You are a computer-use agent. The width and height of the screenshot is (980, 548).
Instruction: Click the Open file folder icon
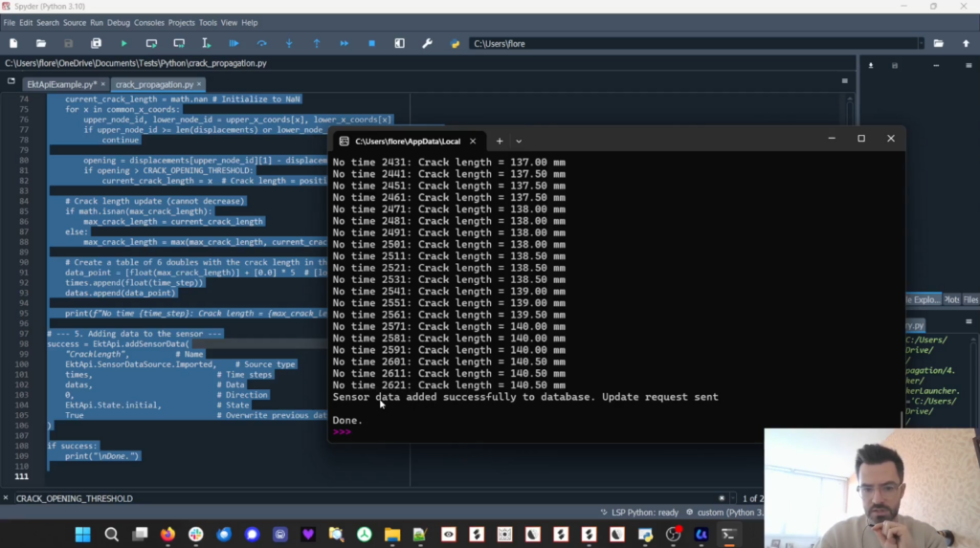click(41, 43)
